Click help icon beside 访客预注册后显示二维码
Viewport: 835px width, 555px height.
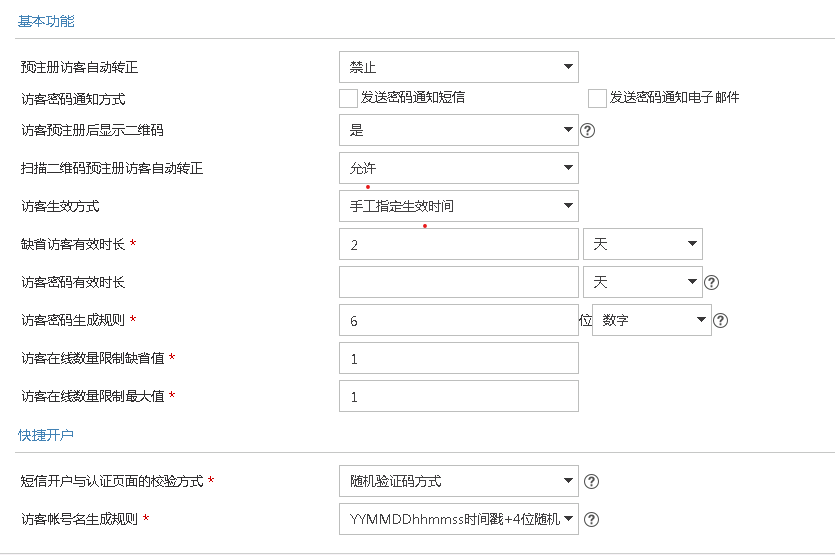point(588,130)
